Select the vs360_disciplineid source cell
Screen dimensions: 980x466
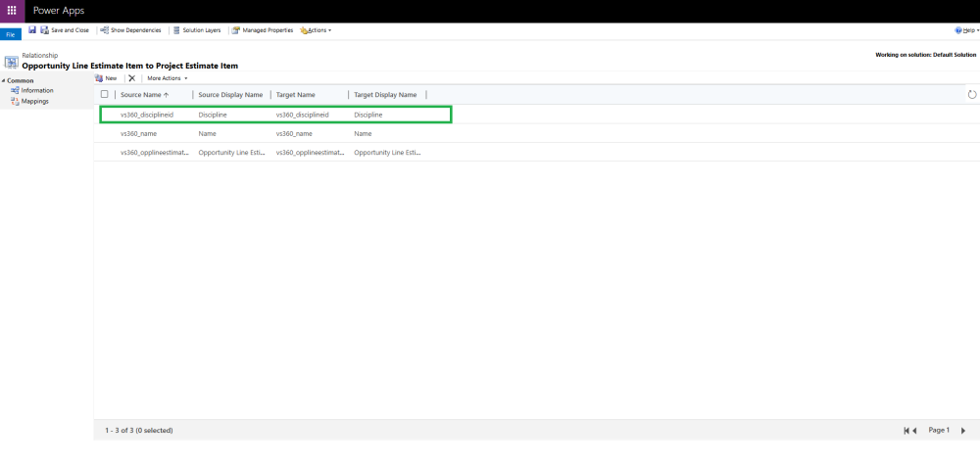pyautogui.click(x=146, y=115)
